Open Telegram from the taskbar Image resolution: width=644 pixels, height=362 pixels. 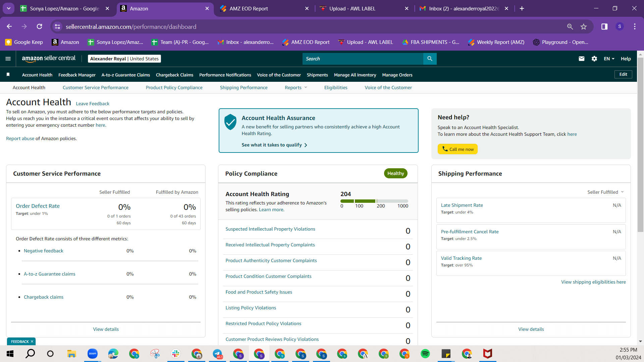click(217, 354)
